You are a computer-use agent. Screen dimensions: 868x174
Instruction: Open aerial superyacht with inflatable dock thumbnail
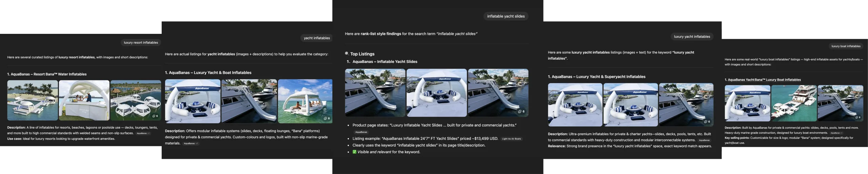[x=794, y=103]
